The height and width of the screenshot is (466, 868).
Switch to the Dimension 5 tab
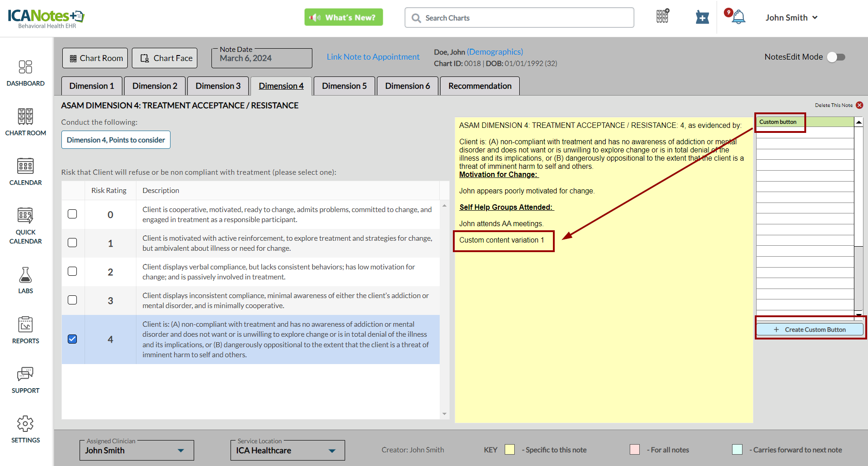point(344,86)
